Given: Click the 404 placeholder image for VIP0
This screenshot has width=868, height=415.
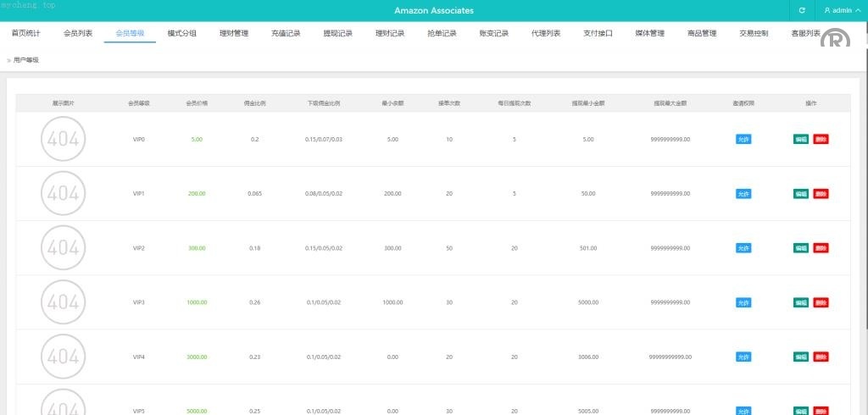Looking at the screenshot, I should (x=64, y=139).
